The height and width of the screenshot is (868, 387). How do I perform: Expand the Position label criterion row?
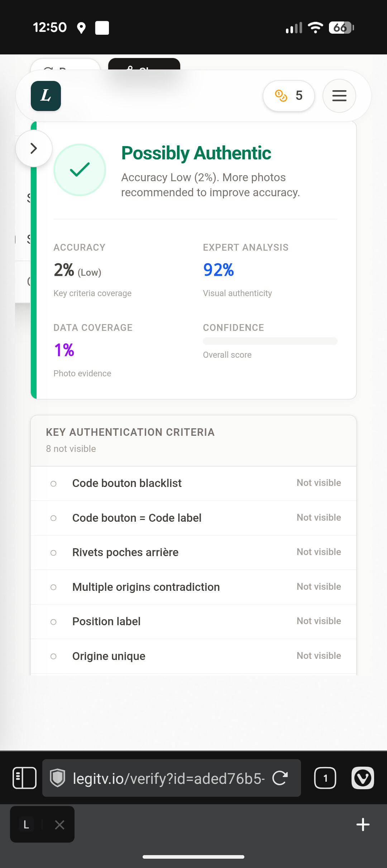click(x=193, y=622)
